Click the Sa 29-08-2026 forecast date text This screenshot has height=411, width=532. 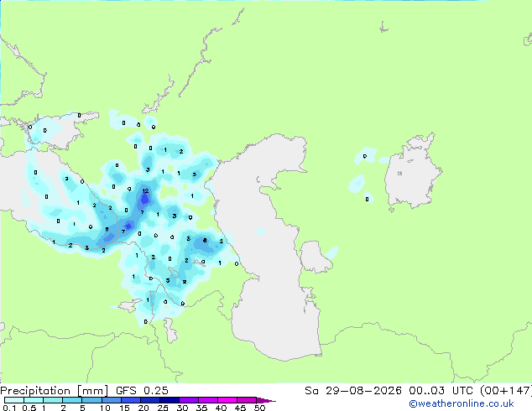click(x=353, y=391)
